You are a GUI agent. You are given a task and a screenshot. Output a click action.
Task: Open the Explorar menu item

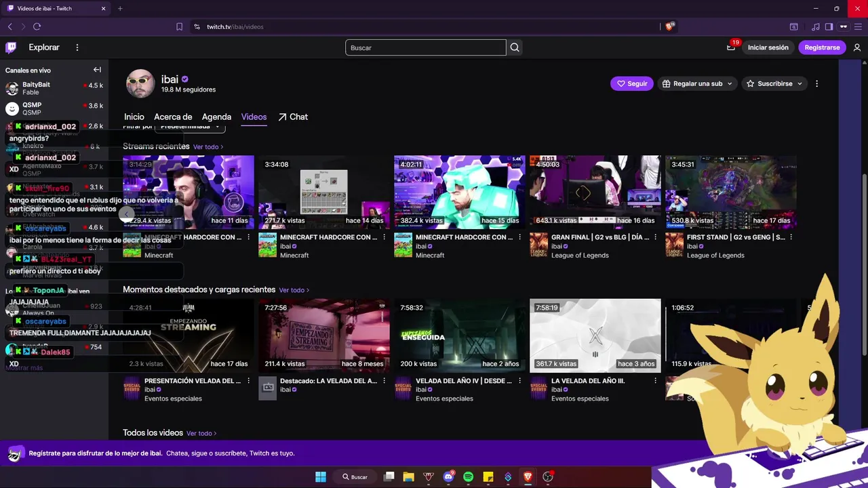coord(44,47)
